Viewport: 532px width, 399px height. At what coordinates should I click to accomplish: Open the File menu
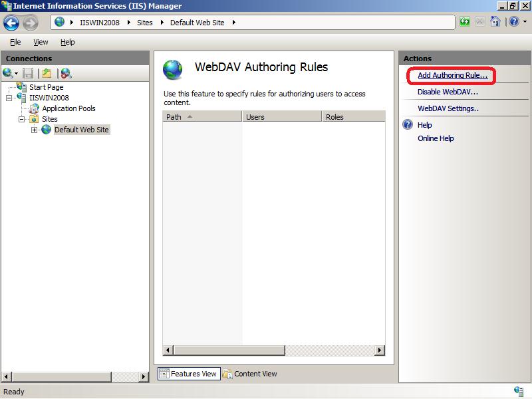click(15, 42)
